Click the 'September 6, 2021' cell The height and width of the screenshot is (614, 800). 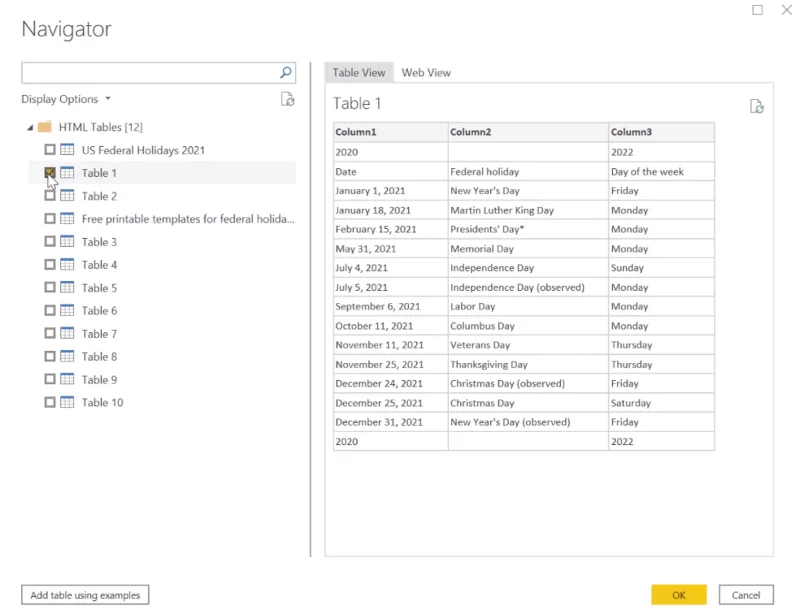[x=391, y=306]
